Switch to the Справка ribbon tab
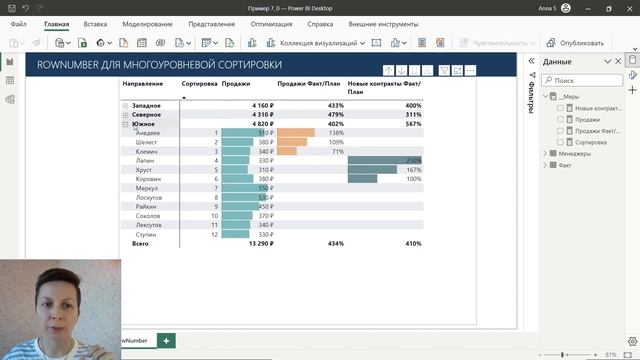This screenshot has height=360, width=640. [x=320, y=24]
